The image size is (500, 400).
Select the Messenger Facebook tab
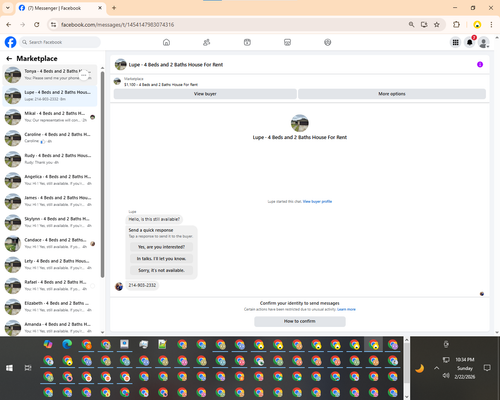point(60,8)
